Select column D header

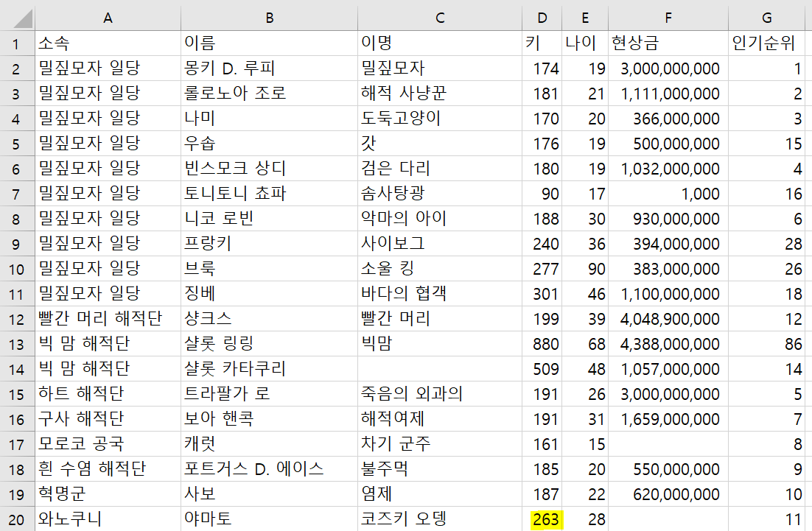542,18
